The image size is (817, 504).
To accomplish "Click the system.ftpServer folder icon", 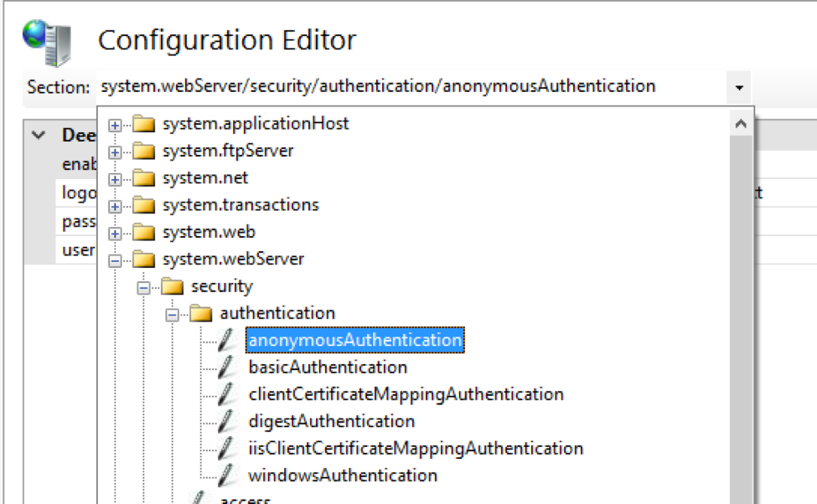I will pyautogui.click(x=144, y=152).
